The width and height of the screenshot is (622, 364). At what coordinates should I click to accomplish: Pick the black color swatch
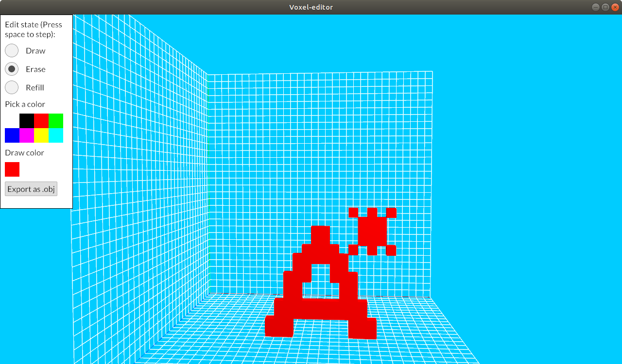[27, 121]
